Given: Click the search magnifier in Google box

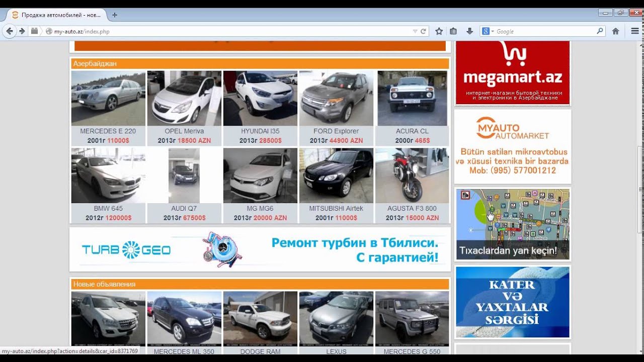Looking at the screenshot, I should [600, 31].
